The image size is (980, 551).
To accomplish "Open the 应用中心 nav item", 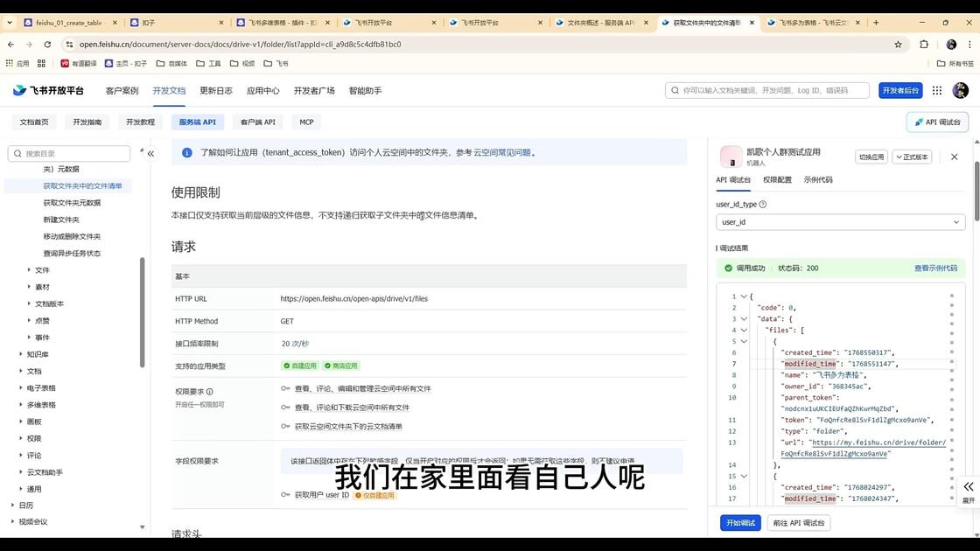I will 262,91.
